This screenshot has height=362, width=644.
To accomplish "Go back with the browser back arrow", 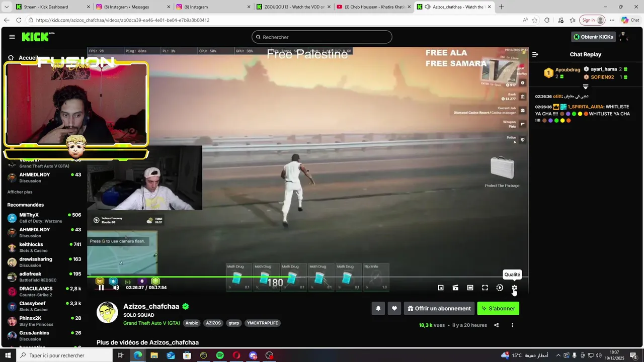I will tap(7, 20).
